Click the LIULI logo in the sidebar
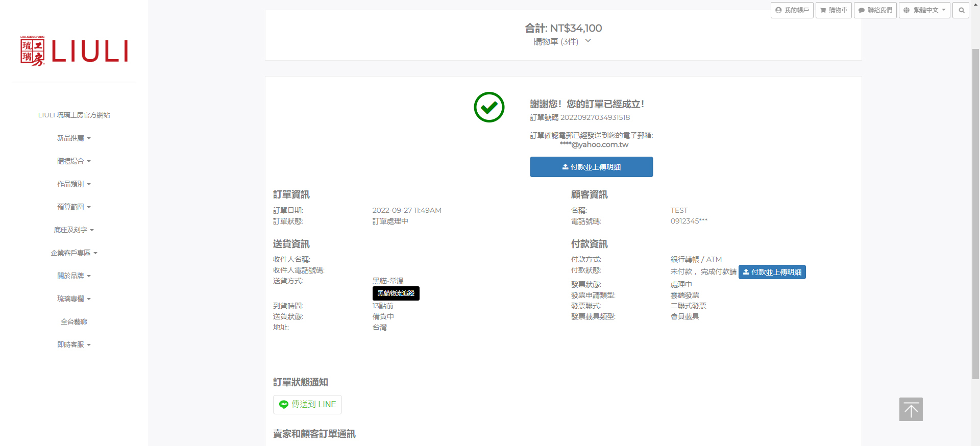980x446 pixels. [74, 51]
